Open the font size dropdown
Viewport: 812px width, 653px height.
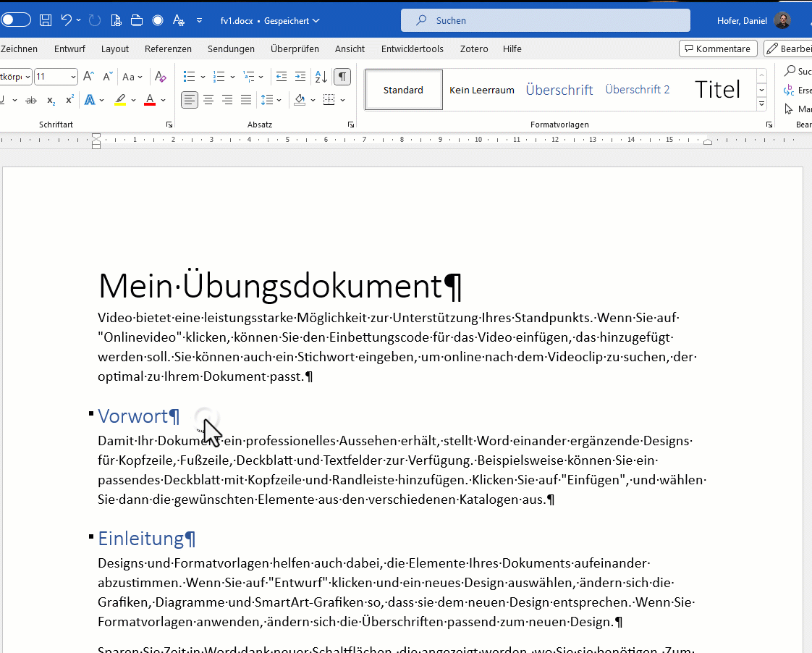[x=73, y=77]
